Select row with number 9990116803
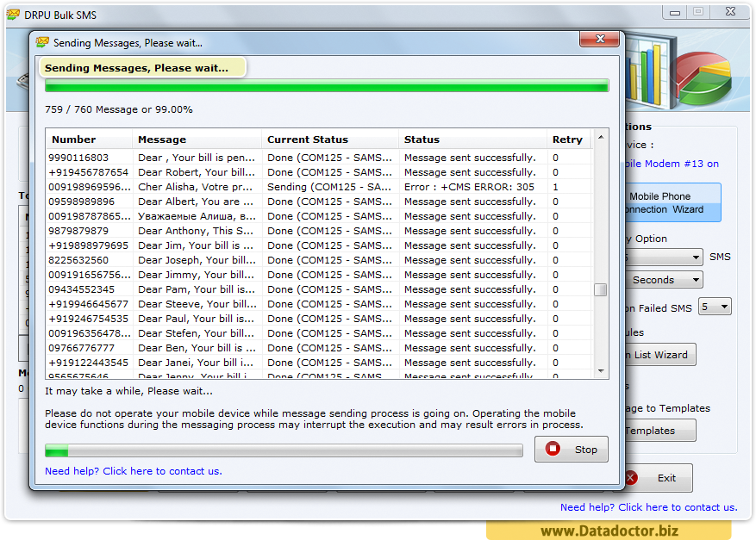This screenshot has width=756, height=540. point(319,158)
